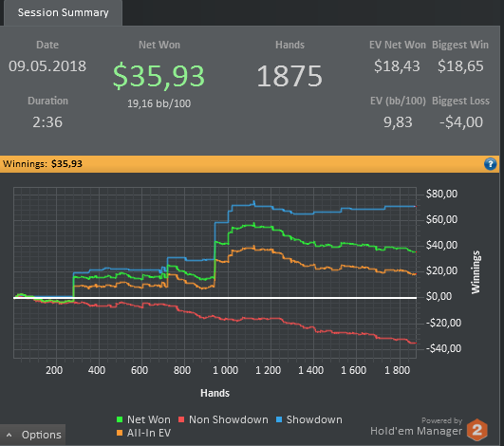Screen dimensions: 504x446
Task: Click the 19,16 bb/100 win rate text
Action: (x=159, y=103)
